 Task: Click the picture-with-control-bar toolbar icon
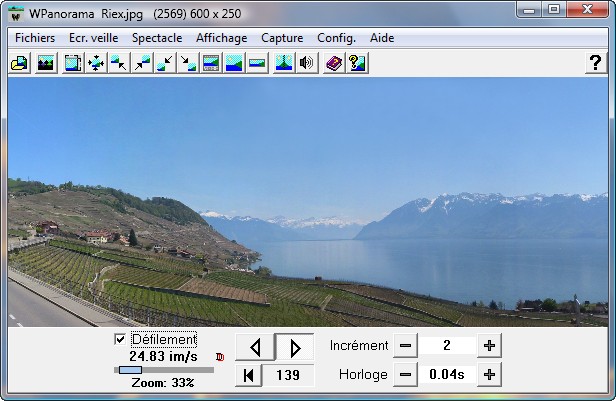211,63
